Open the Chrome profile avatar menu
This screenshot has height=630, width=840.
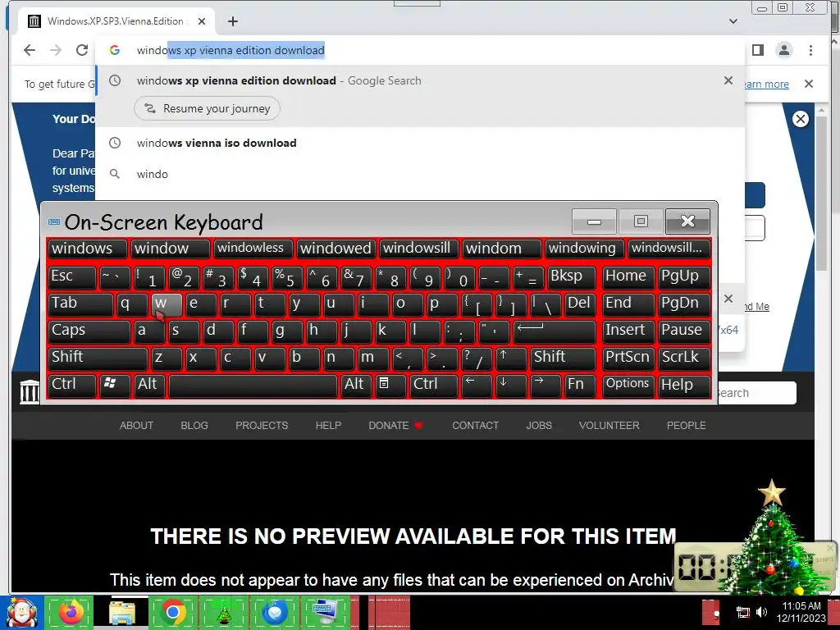pos(783,50)
